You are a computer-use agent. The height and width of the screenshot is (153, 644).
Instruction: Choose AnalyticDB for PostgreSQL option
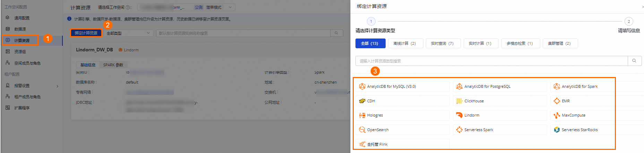500,86
